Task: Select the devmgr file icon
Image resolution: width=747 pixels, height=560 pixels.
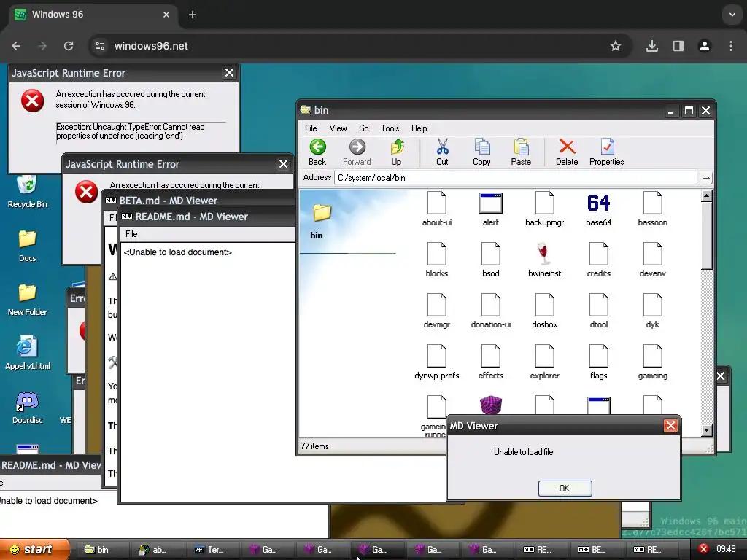Action: click(437, 306)
